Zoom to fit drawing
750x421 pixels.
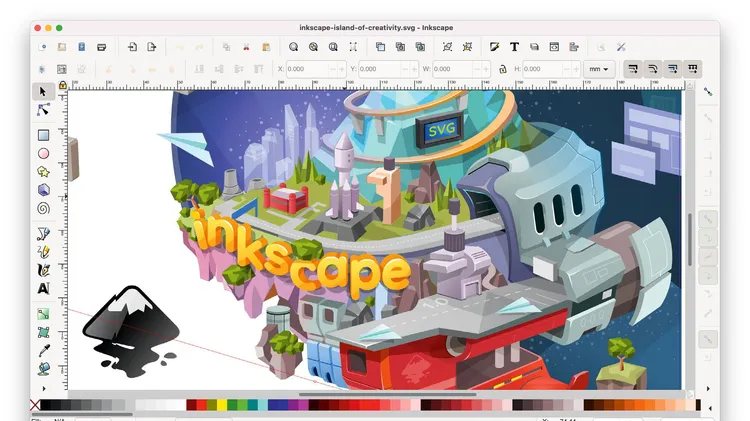click(x=313, y=47)
